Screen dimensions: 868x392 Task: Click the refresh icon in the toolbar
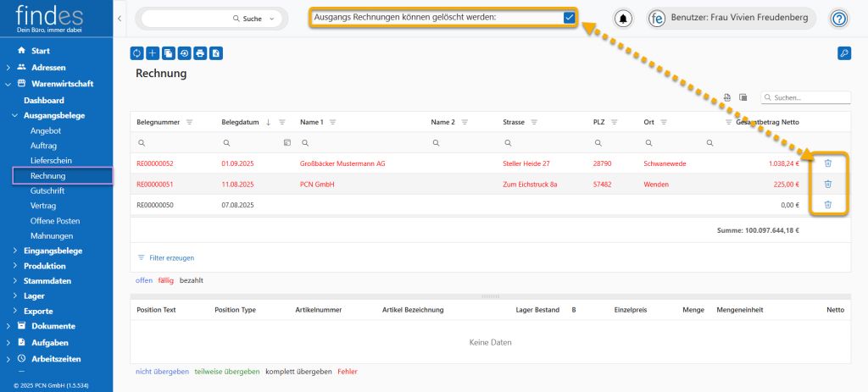(x=137, y=53)
